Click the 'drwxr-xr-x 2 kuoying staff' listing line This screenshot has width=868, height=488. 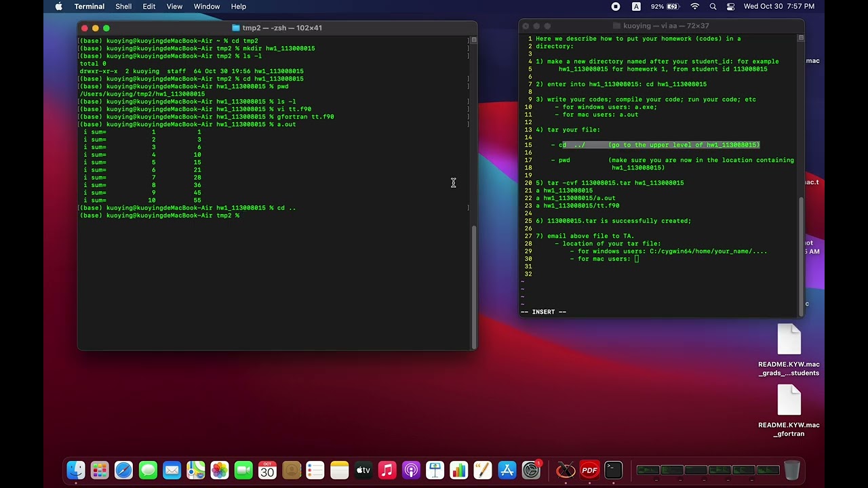[192, 71]
